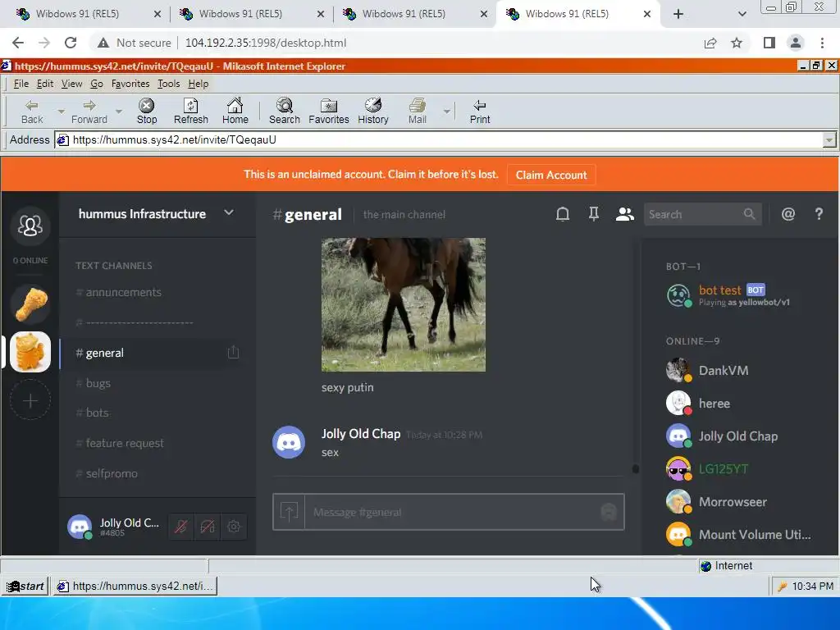Click the Jolly Old Chap message username
The image size is (840, 630).
click(x=361, y=434)
